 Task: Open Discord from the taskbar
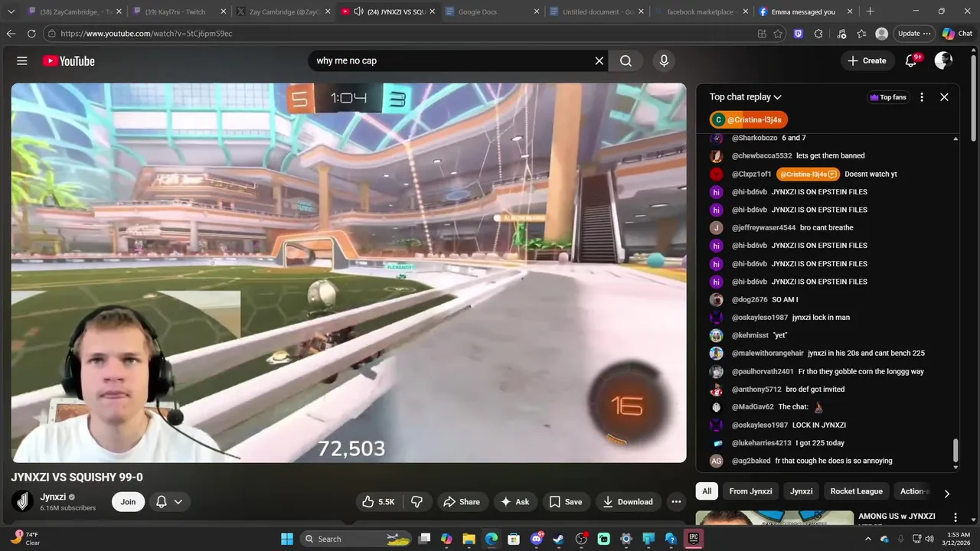[x=536, y=539]
